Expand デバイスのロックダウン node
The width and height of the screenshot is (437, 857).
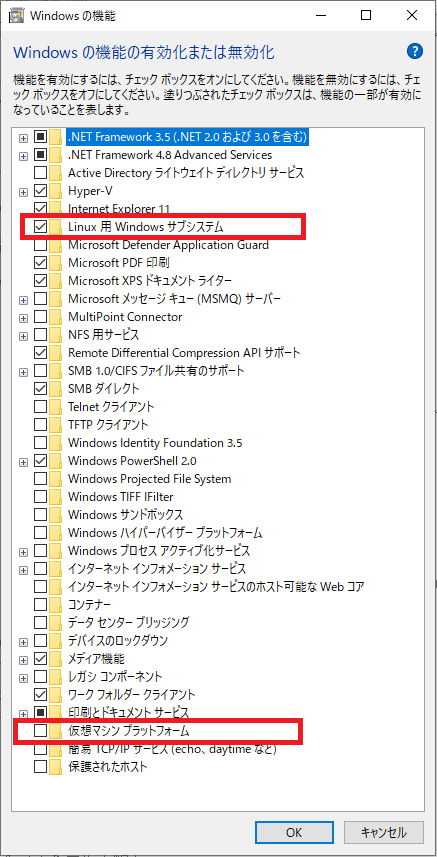23,642
